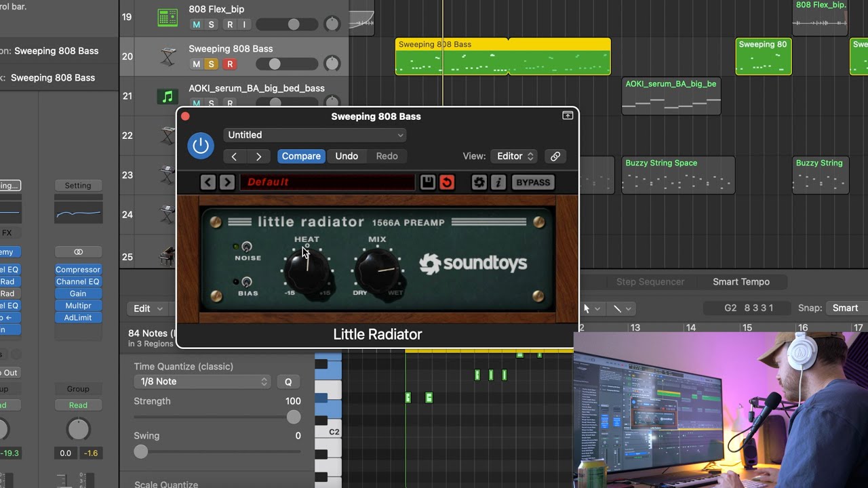Mute the 808 Flex_bip track

tap(196, 24)
